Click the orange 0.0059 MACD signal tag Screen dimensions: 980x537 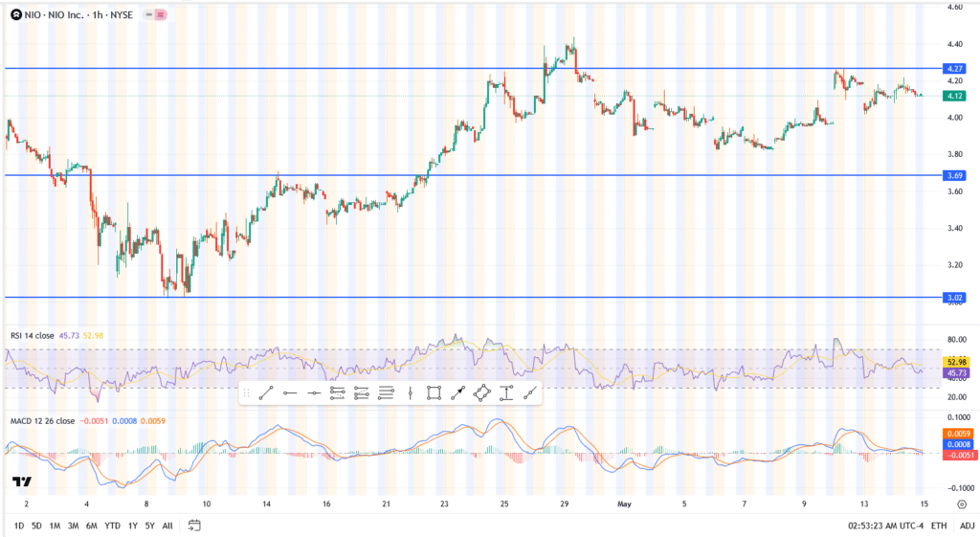pyautogui.click(x=959, y=434)
